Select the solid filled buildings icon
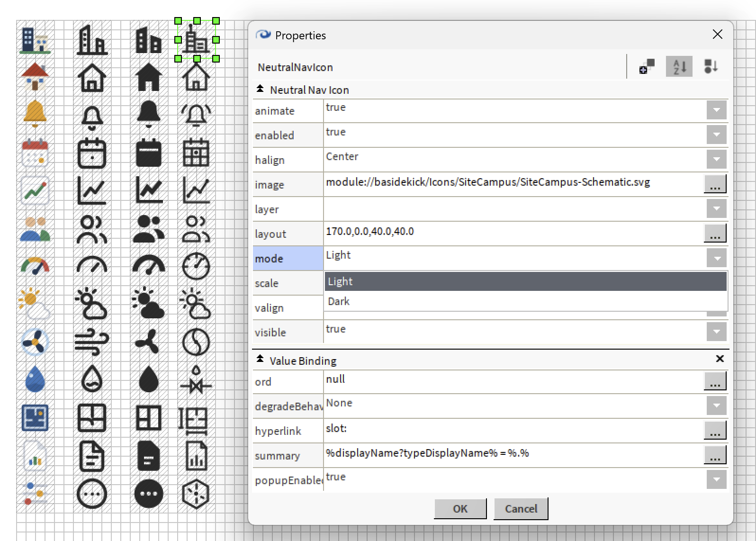Viewport: 756px width, 541px height. (149, 40)
